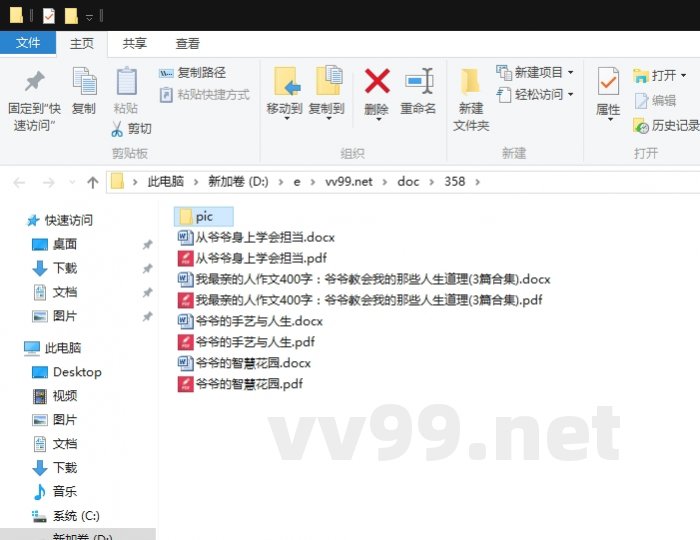Click the doc breadcrumb segment
700x540 pixels.
(x=408, y=182)
